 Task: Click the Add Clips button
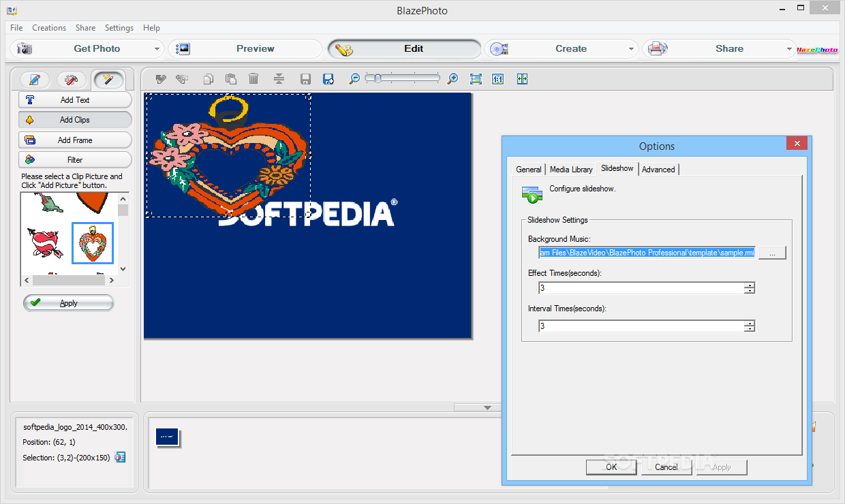(75, 120)
